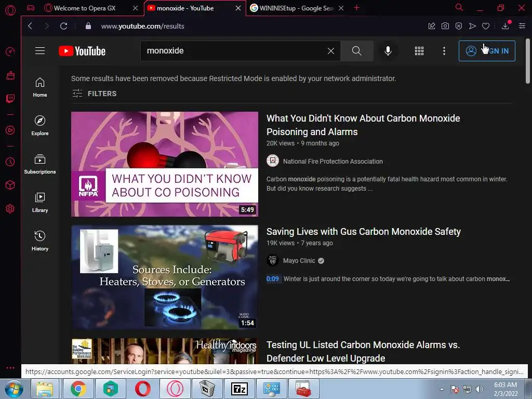The height and width of the screenshot is (399, 532).
Task: Click the padlock site info icon
Action: point(88,26)
